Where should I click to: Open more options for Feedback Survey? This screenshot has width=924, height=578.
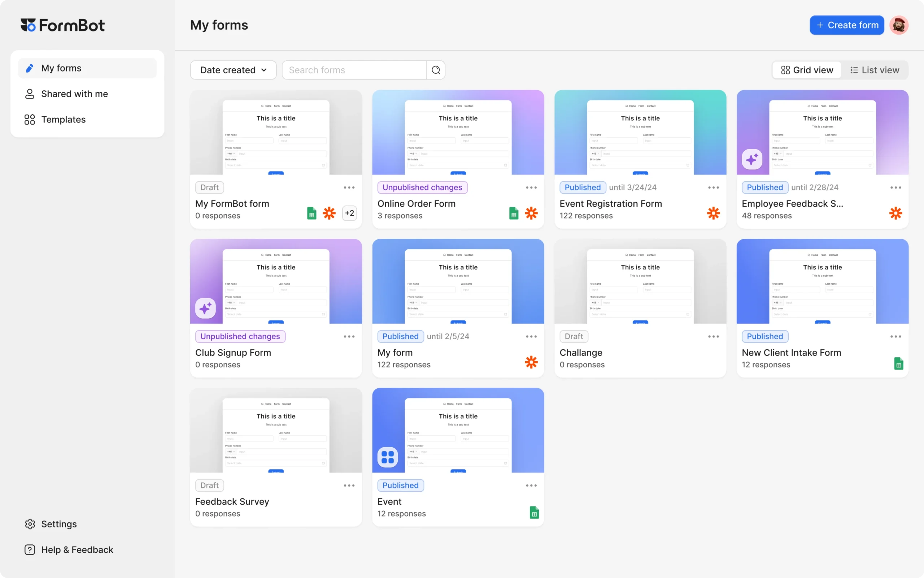pos(349,486)
